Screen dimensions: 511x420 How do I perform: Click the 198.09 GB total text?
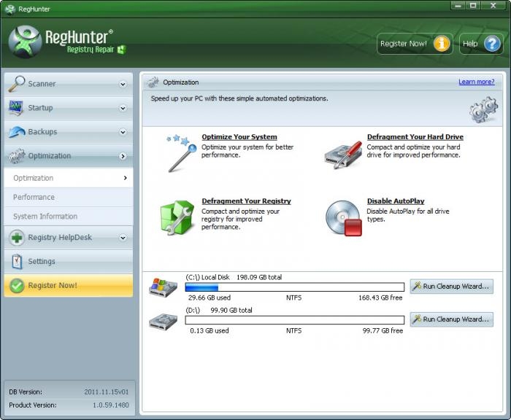259,277
